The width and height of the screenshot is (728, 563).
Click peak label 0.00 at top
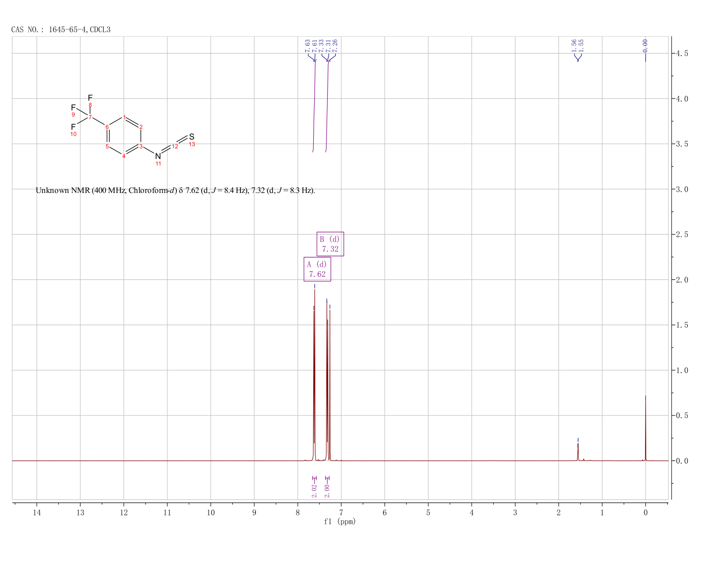[x=645, y=45]
